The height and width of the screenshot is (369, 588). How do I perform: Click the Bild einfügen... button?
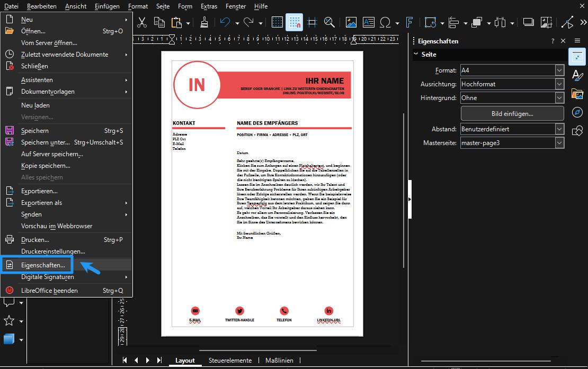tap(512, 113)
